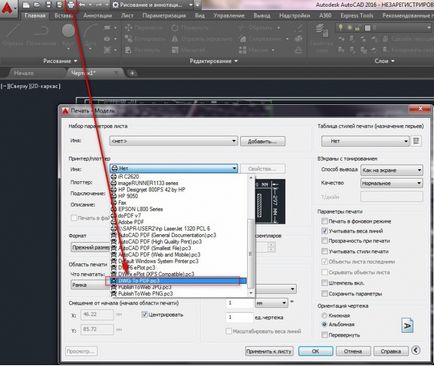Select the Альбомная orientation radio button
The image size is (434, 366).
click(x=324, y=324)
